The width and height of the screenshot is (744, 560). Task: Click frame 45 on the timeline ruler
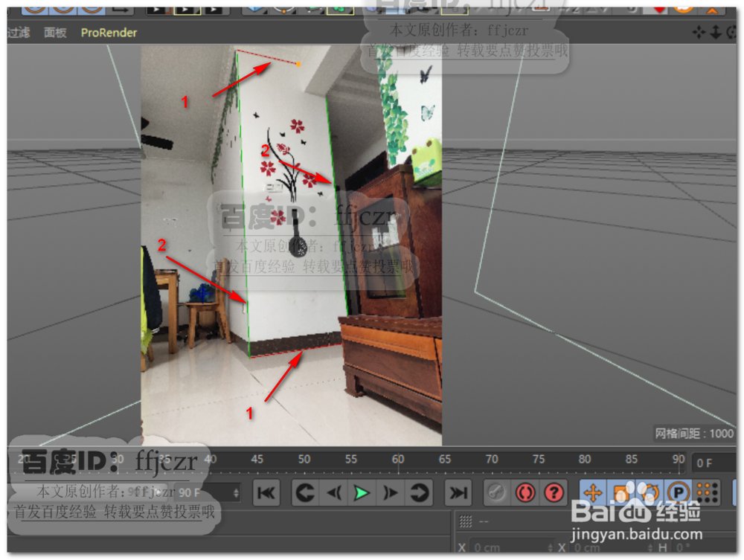[x=257, y=460]
